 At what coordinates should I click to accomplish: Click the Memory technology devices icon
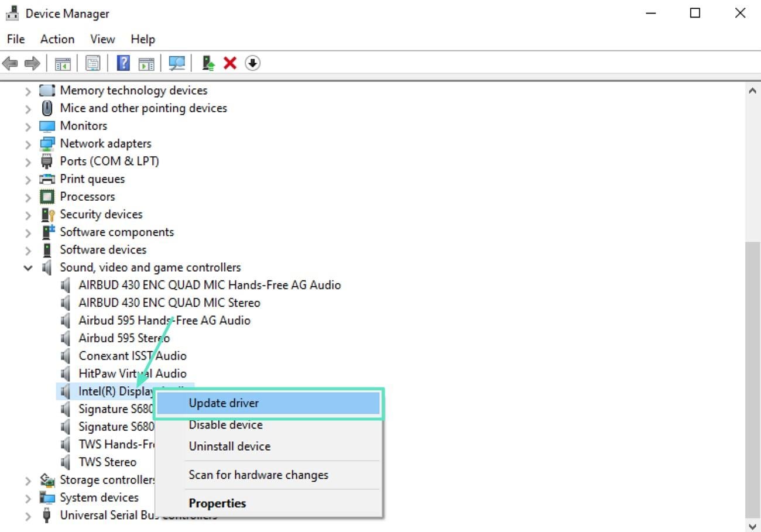tap(47, 91)
